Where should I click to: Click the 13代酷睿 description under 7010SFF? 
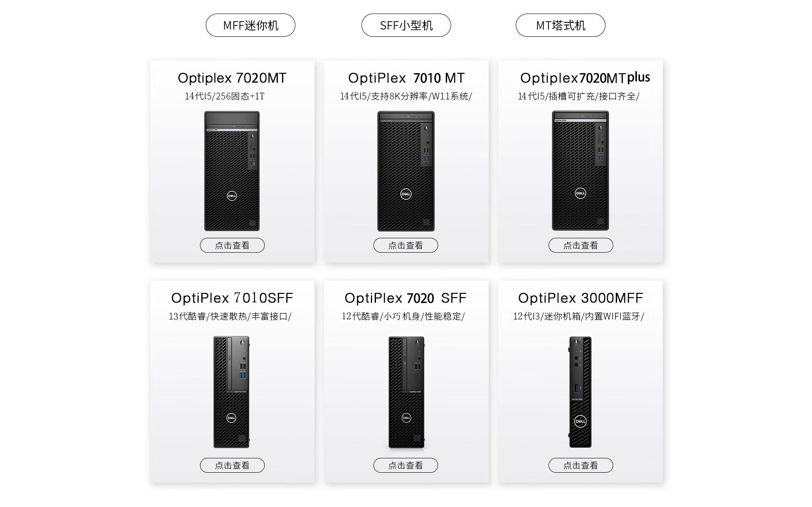230,317
